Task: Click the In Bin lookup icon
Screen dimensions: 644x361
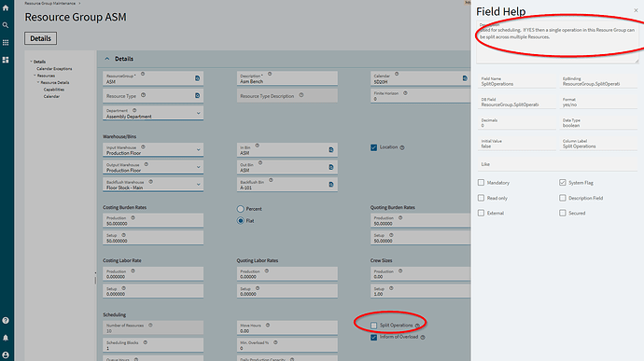Action: 331,150
